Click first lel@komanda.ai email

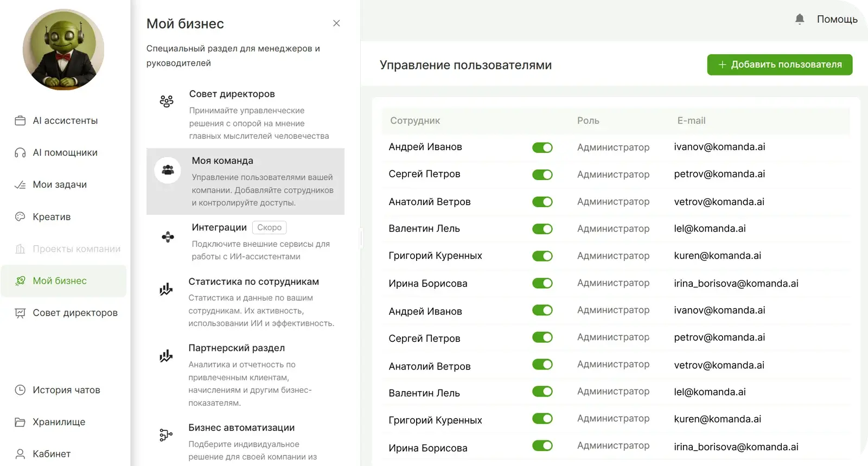[x=710, y=228]
